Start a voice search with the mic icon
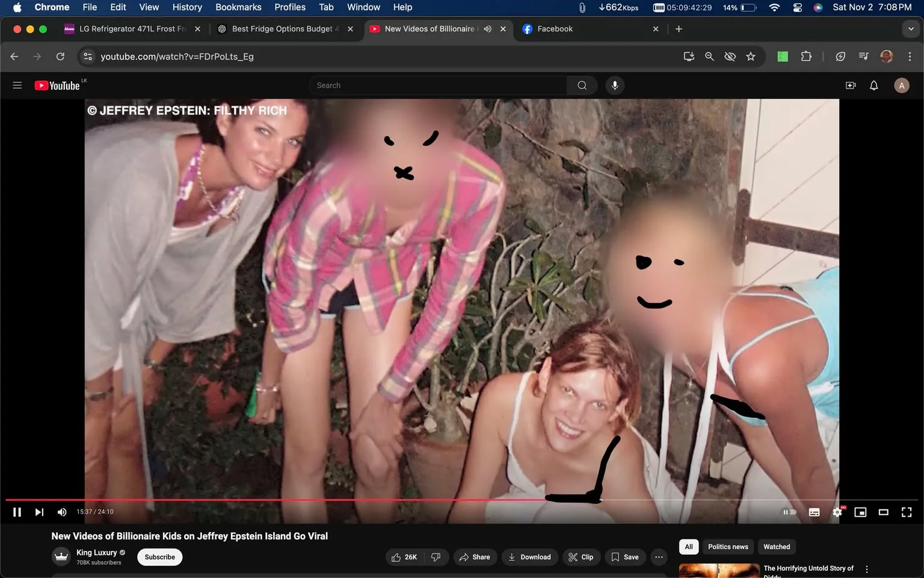The width and height of the screenshot is (924, 578). pos(614,85)
